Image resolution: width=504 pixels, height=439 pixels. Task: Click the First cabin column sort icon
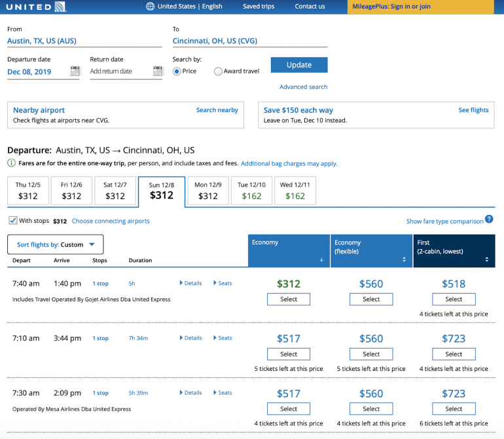[x=486, y=259]
